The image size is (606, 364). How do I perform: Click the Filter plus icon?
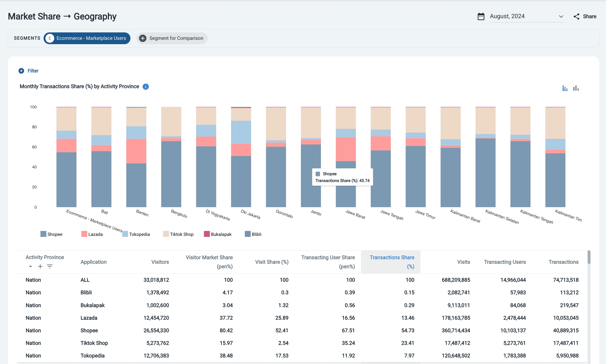(x=21, y=71)
